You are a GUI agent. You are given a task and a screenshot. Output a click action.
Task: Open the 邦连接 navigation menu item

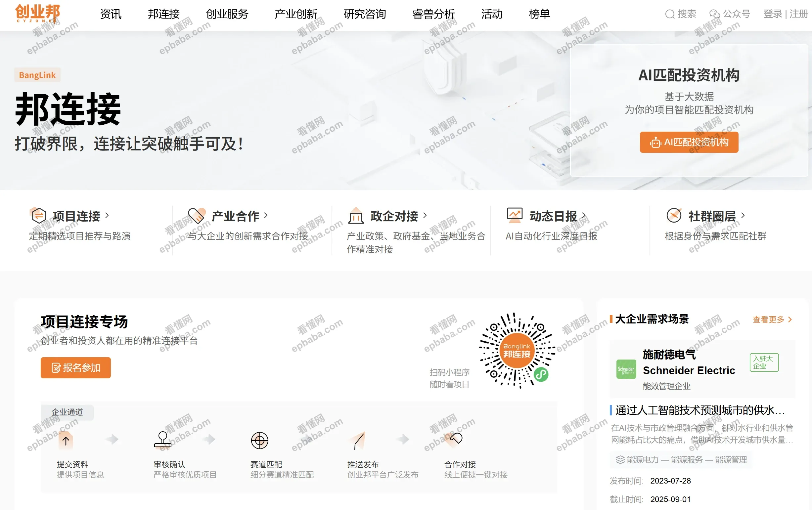pyautogui.click(x=163, y=14)
